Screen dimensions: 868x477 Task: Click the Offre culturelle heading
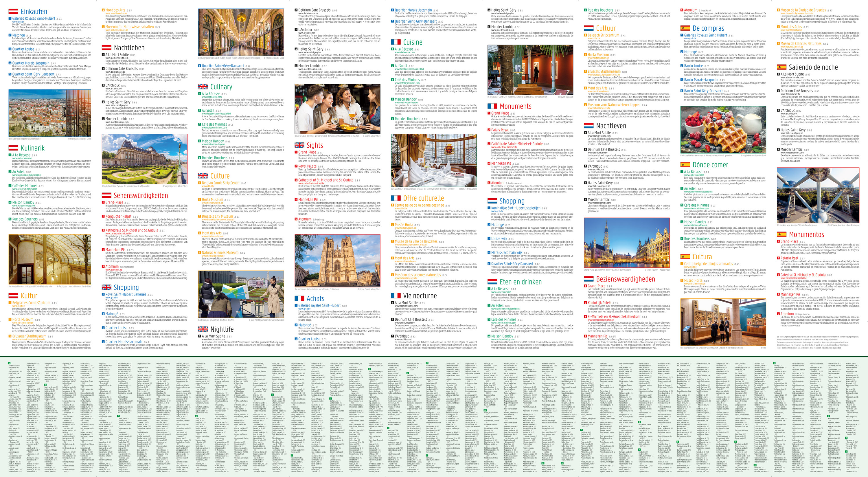tap(423, 199)
